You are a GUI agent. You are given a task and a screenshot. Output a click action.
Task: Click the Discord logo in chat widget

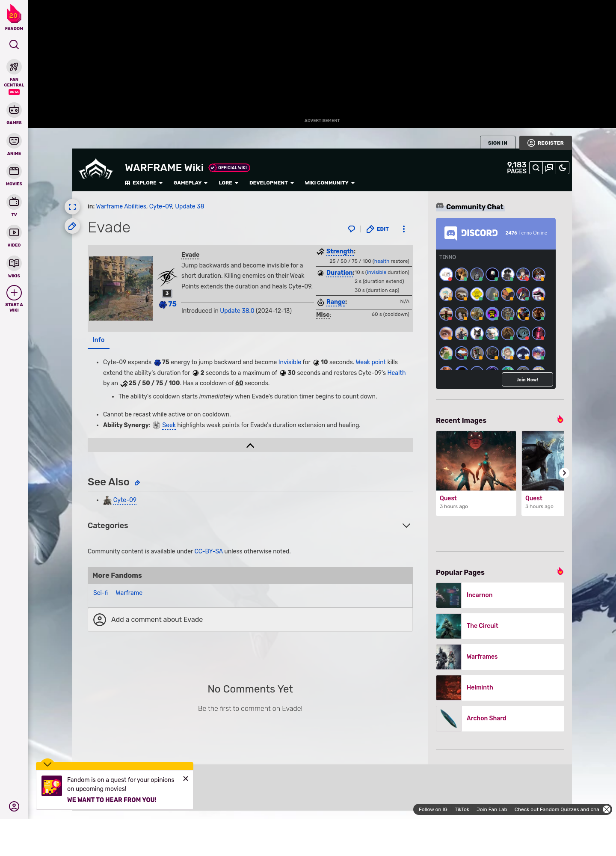point(471,233)
